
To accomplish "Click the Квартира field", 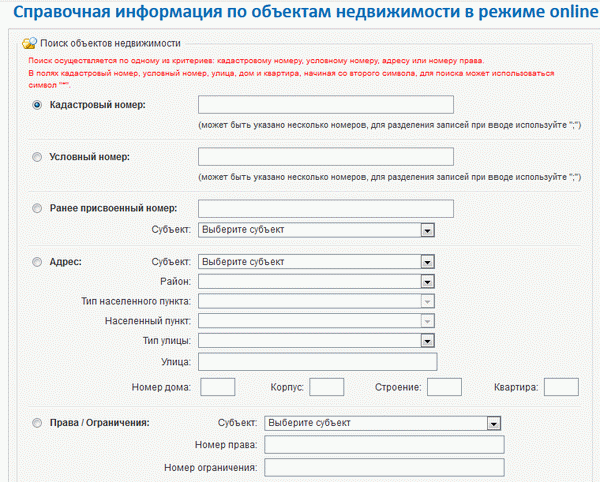I will point(561,387).
